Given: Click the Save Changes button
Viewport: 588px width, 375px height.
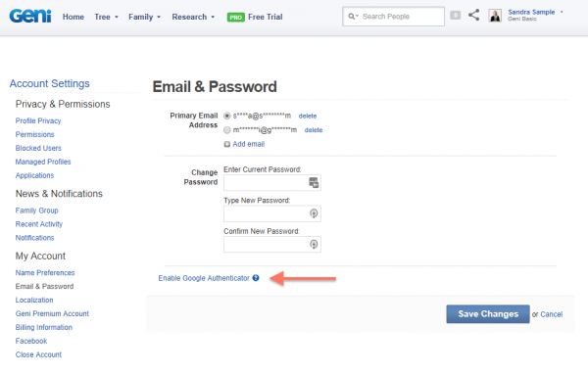Looking at the screenshot, I should (x=488, y=314).
